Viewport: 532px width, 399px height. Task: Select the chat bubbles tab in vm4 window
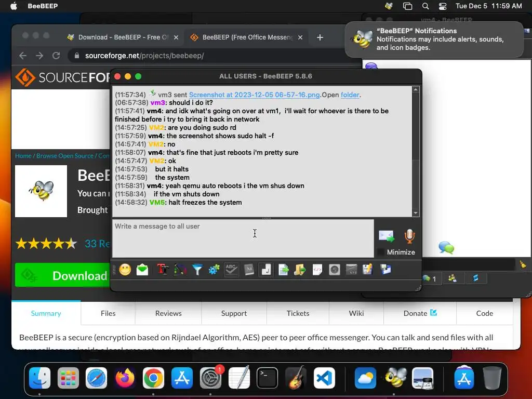tap(430, 278)
